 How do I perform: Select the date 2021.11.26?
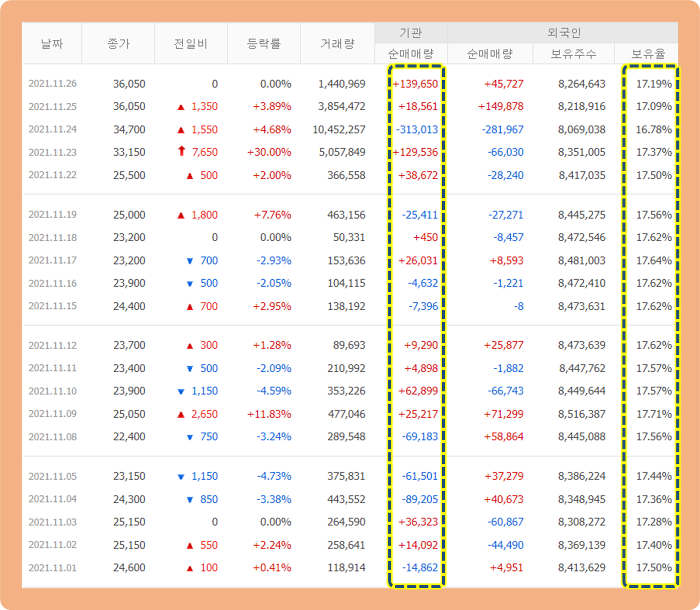pyautogui.click(x=53, y=84)
